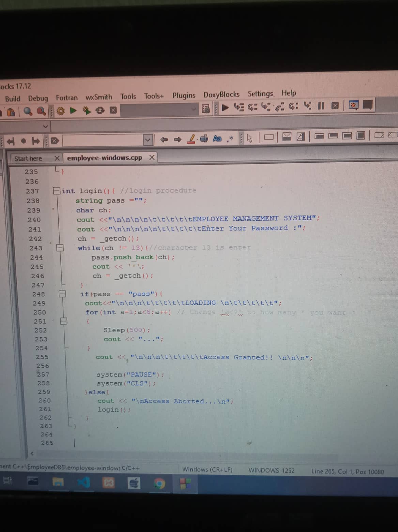Click the Step out debug icon
This screenshot has height=532, width=398.
(x=279, y=107)
